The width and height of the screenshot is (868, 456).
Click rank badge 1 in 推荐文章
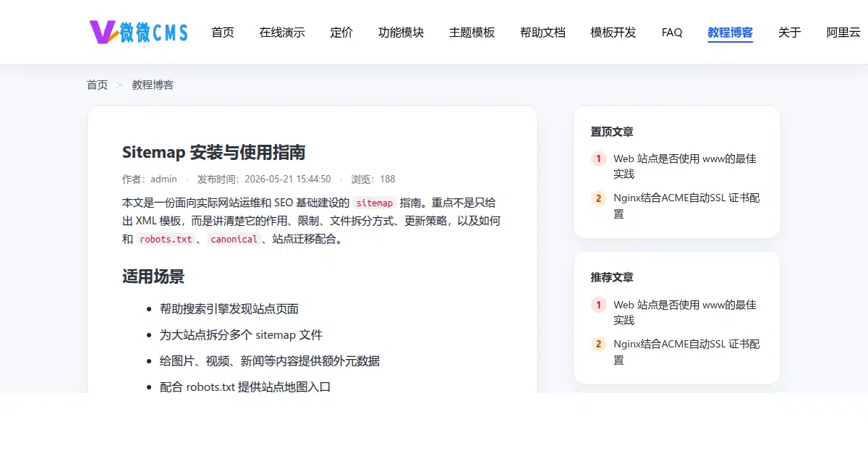coord(598,305)
